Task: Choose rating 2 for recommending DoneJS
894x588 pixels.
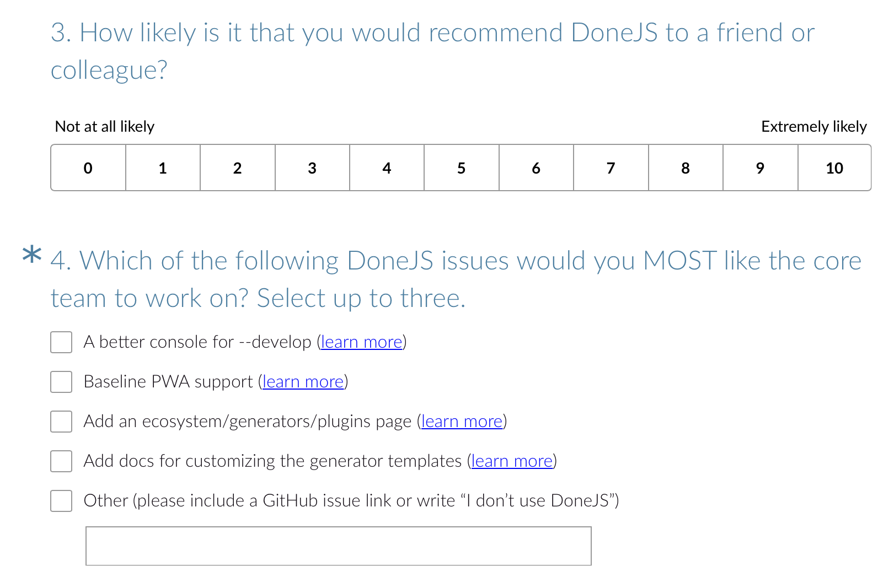Action: click(x=238, y=168)
